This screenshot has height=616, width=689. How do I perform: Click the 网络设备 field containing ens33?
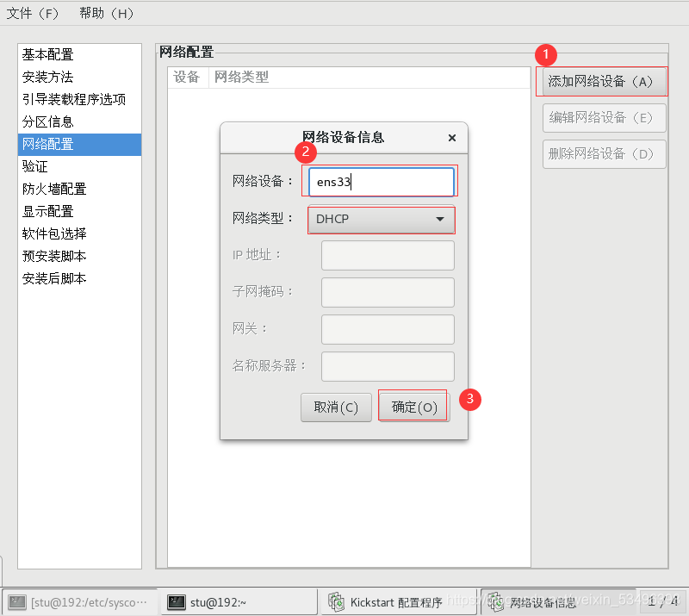(x=381, y=182)
